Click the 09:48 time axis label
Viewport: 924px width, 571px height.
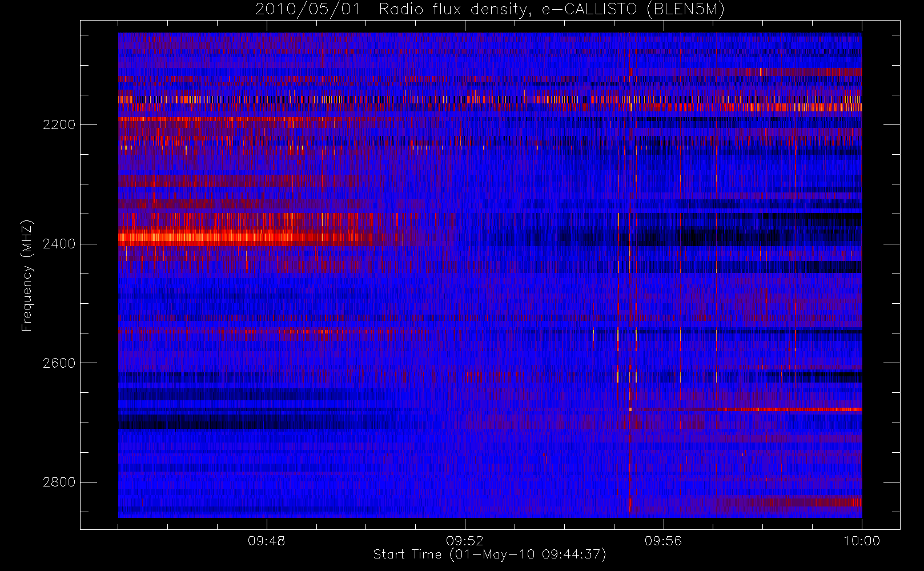tap(266, 540)
